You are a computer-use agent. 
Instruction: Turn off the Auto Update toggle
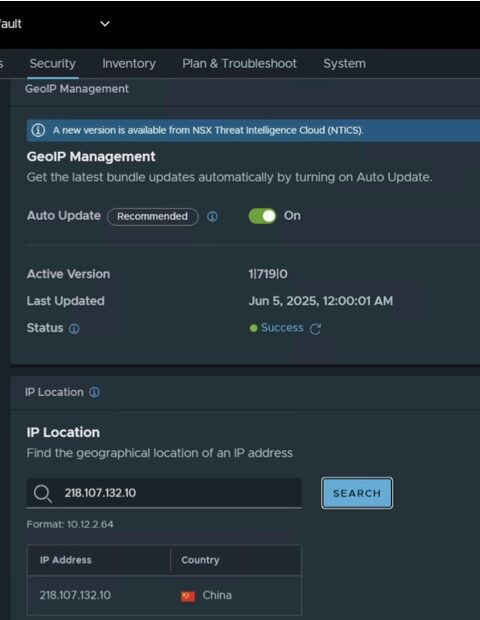click(x=262, y=216)
